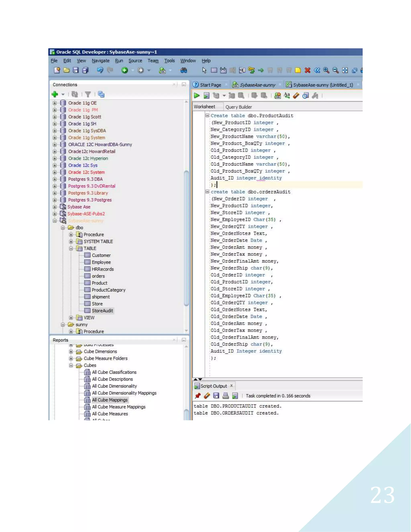Click the binoculars Find DB Object icon
Viewport: 411px width, 532px height.
coord(184,70)
